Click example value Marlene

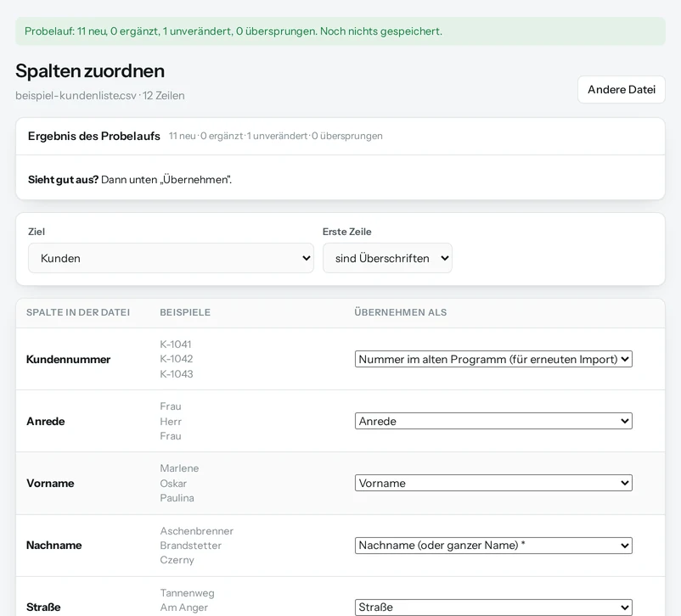tap(179, 468)
